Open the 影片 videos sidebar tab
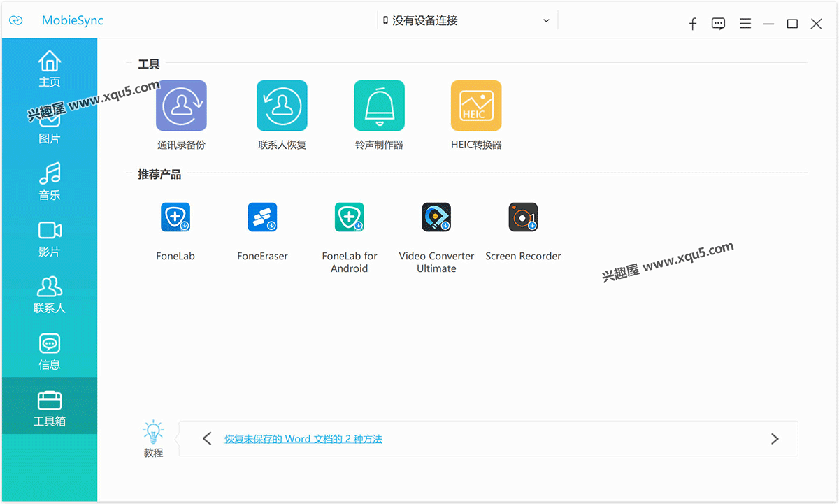The image size is (839, 504). 50,238
